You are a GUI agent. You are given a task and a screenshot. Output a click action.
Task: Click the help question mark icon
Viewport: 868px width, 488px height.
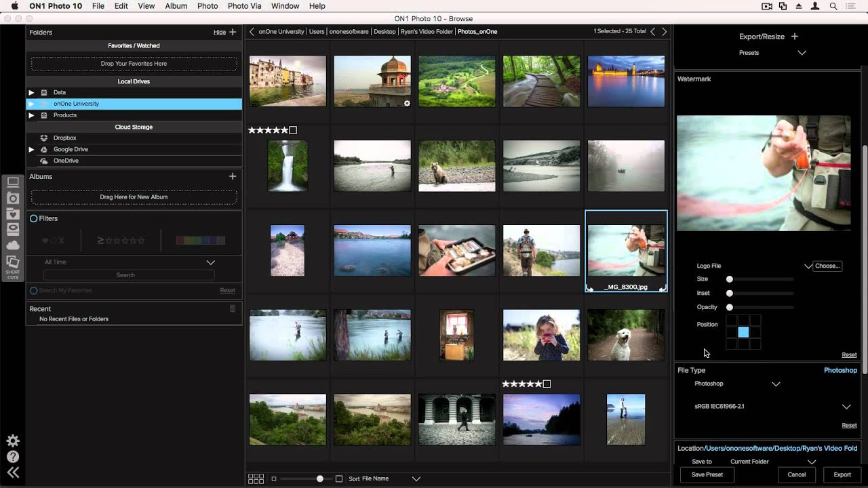click(x=13, y=457)
